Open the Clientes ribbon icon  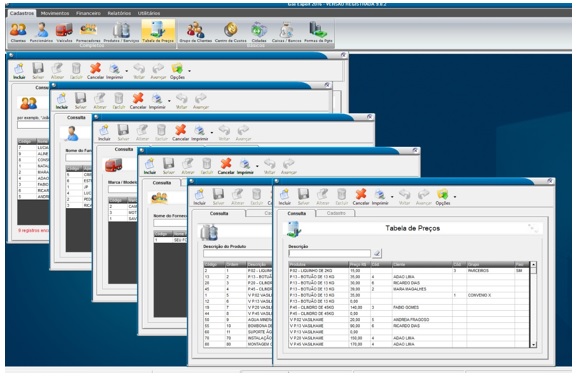pyautogui.click(x=18, y=32)
